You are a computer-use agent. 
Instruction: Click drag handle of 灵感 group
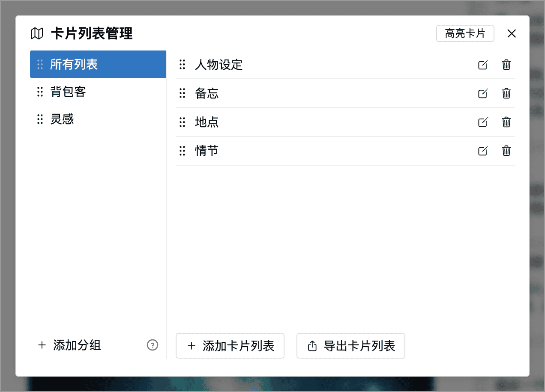tap(40, 119)
